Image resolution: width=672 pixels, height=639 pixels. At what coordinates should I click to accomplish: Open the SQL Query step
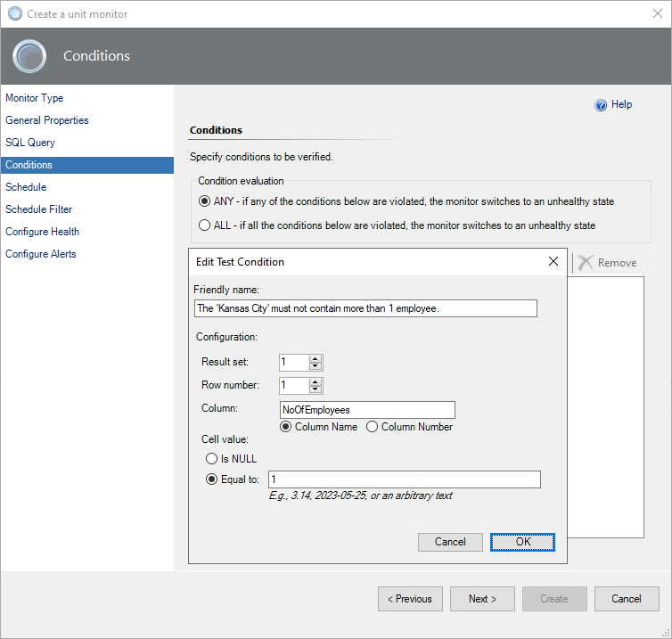click(30, 143)
